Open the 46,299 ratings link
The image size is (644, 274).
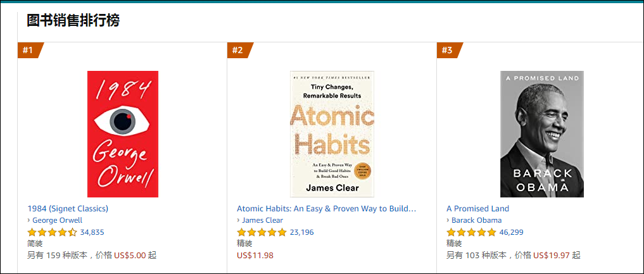pyautogui.click(x=512, y=232)
